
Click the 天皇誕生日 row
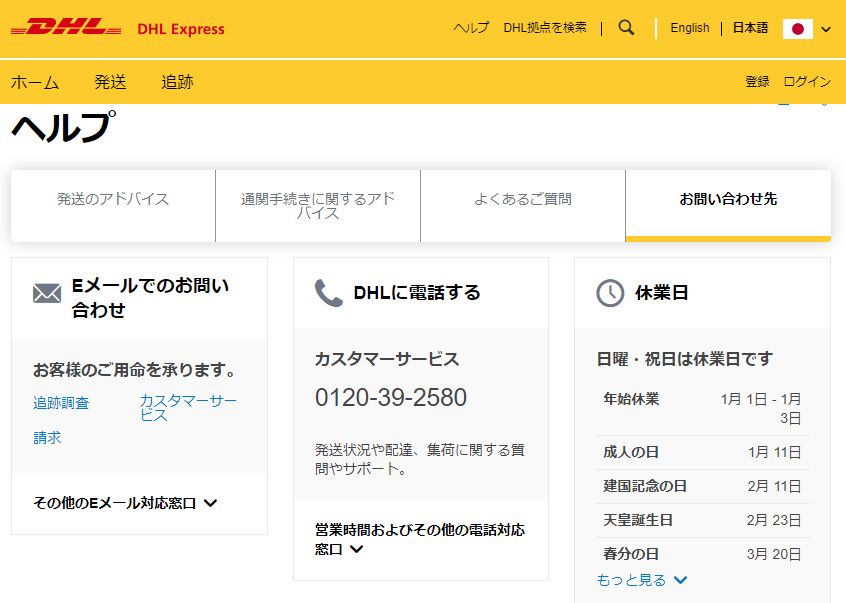coord(702,520)
